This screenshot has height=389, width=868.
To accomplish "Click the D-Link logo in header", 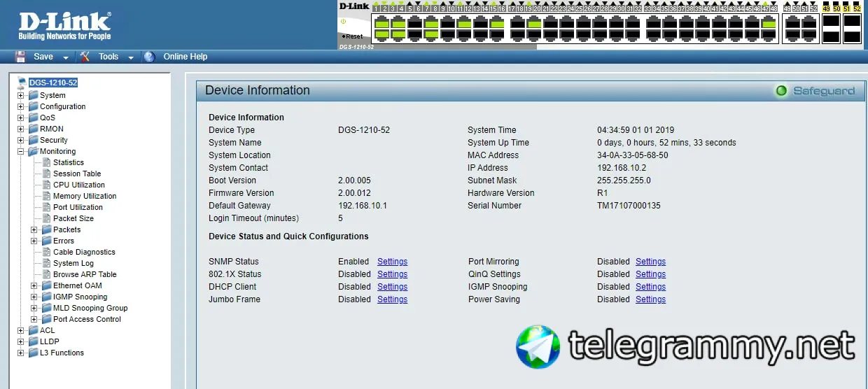I will pos(64,25).
